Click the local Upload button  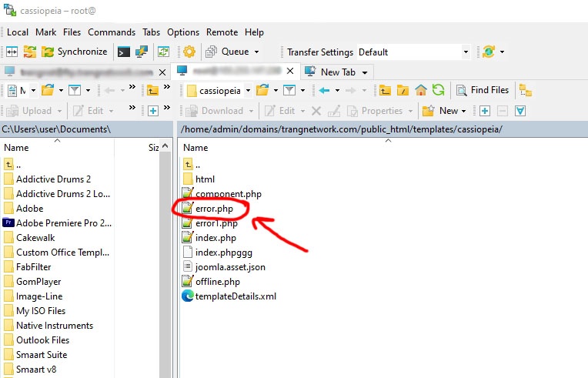tap(29, 111)
